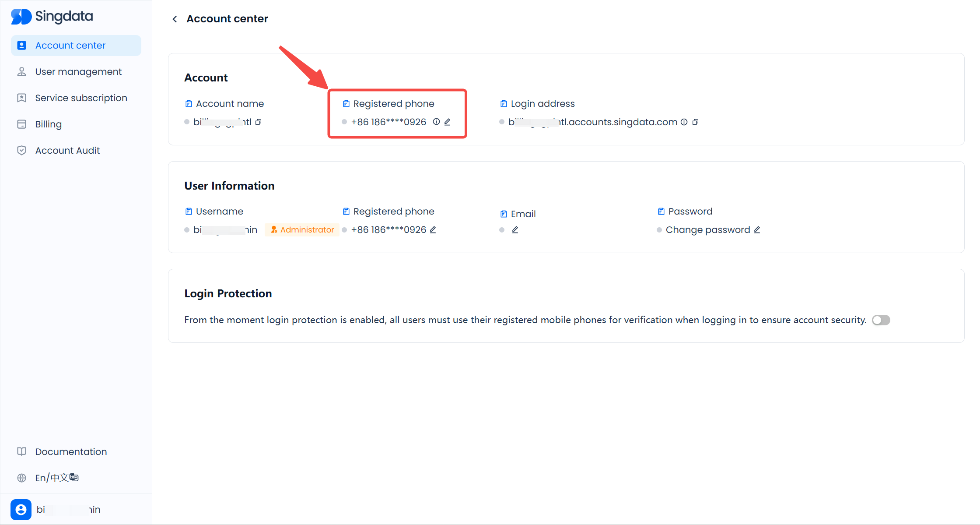This screenshot has width=980, height=525.
Task: Edit the Email field
Action: (515, 230)
